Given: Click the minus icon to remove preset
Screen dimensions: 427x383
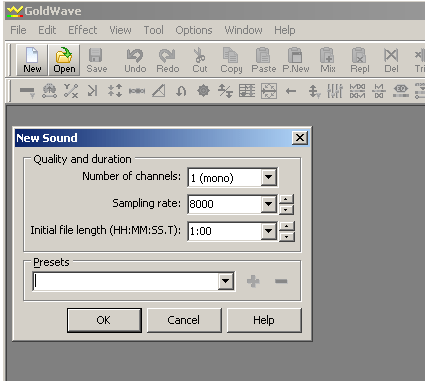Looking at the screenshot, I should (281, 281).
